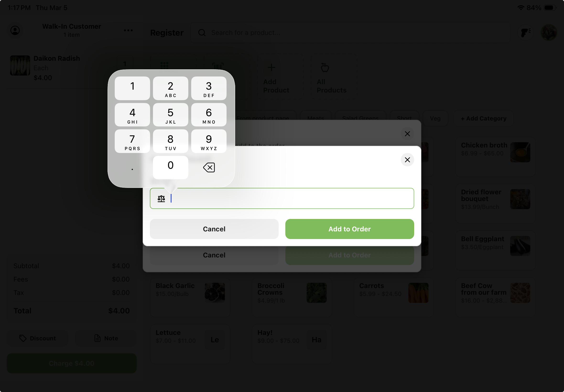Close the dimmed dialog behind

(x=407, y=134)
